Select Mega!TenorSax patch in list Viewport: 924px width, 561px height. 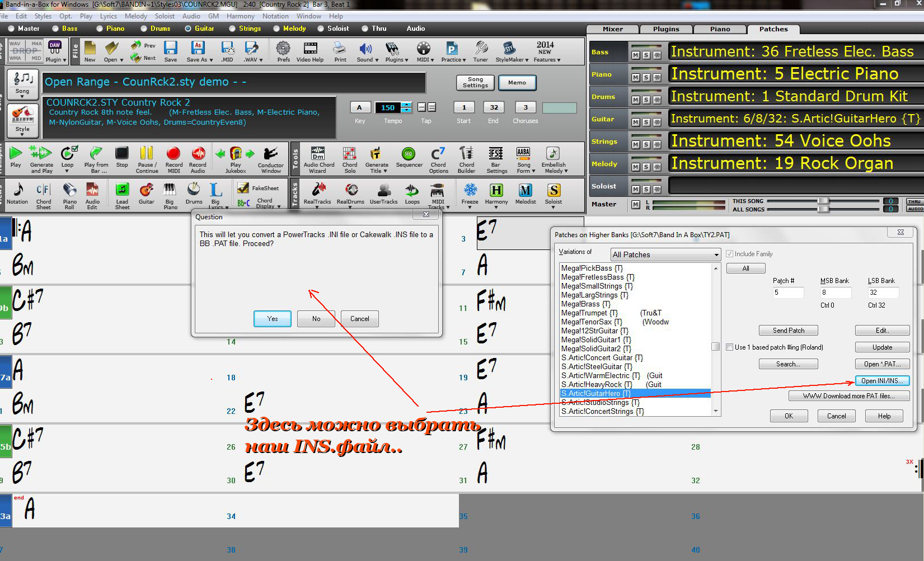[x=592, y=322]
